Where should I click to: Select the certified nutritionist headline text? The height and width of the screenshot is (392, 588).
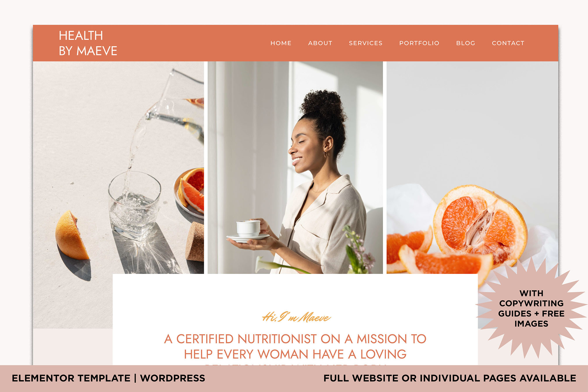tap(295, 346)
